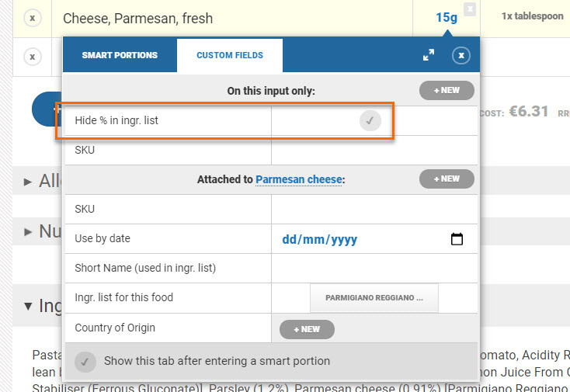The height and width of the screenshot is (392, 570).
Task: Add new Country of Origin value
Action: (x=307, y=329)
